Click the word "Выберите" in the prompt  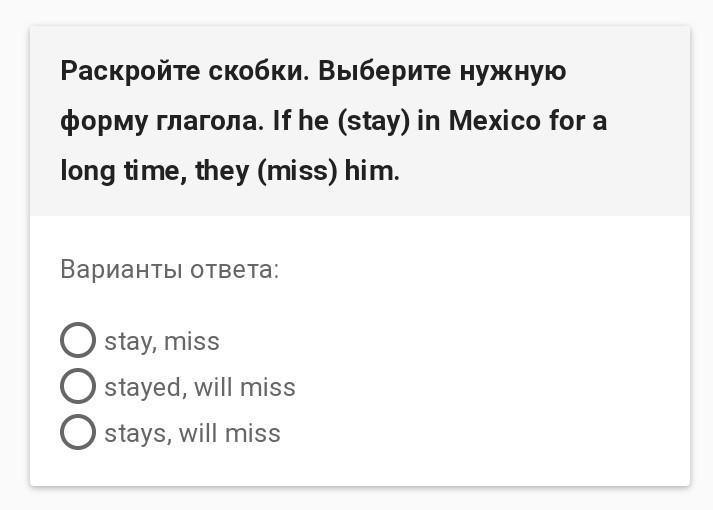click(x=385, y=71)
